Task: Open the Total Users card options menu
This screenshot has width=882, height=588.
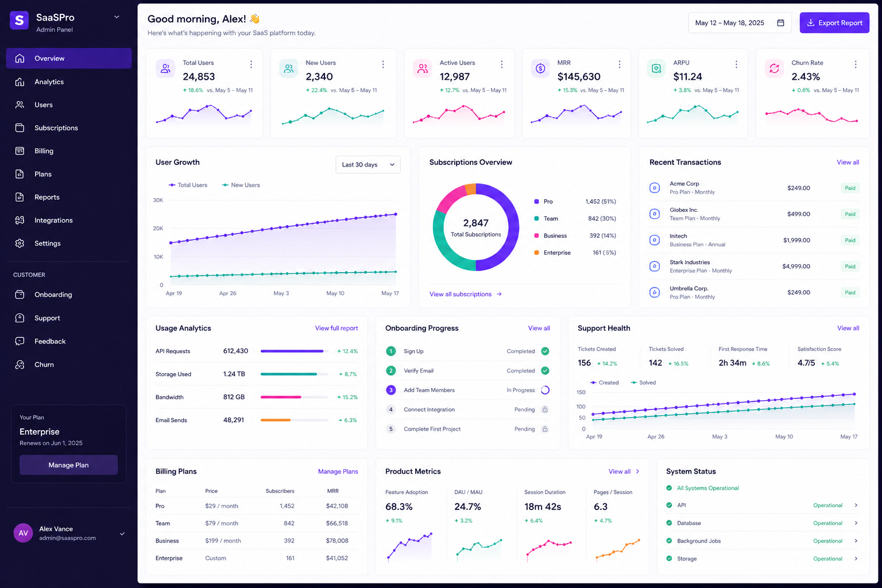Action: (251, 64)
